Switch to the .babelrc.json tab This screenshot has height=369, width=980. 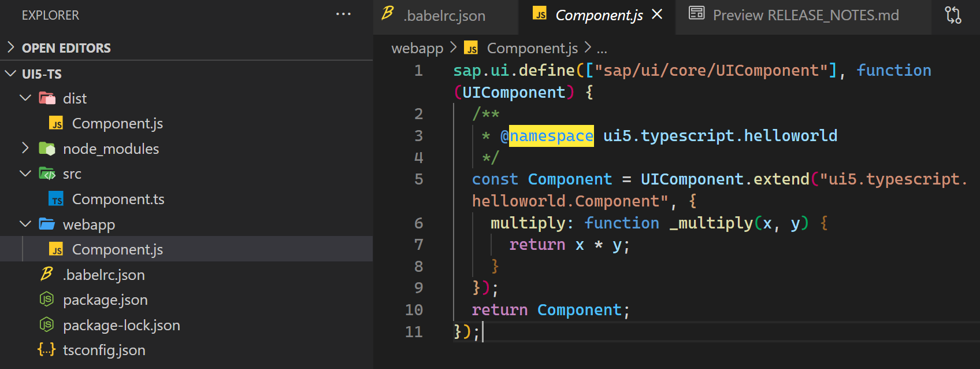pyautogui.click(x=444, y=16)
